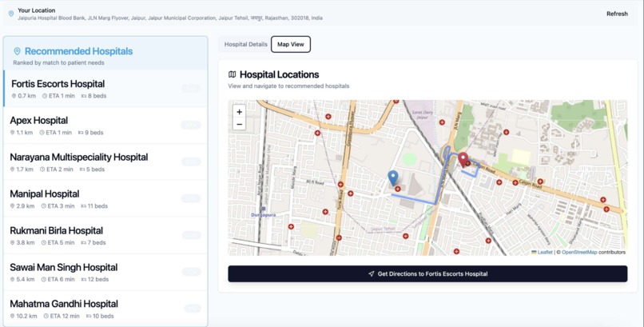Select Fortis Escorts Hospital from the list
This screenshot has width=644, height=327.
pos(105,88)
